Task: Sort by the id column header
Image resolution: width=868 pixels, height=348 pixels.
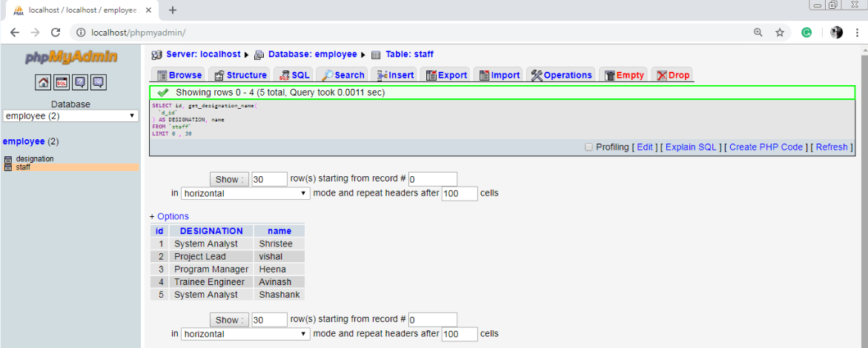Action: (x=159, y=231)
